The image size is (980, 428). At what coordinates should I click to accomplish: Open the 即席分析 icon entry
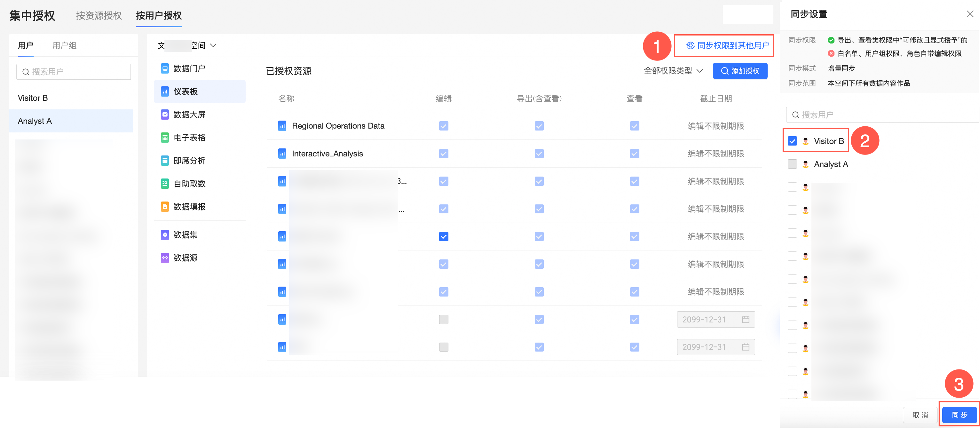(x=165, y=161)
